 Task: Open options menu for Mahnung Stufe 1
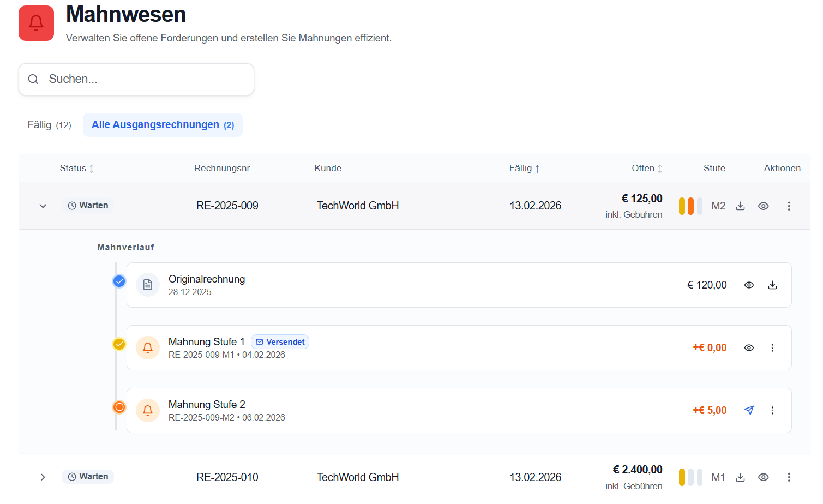click(x=772, y=348)
